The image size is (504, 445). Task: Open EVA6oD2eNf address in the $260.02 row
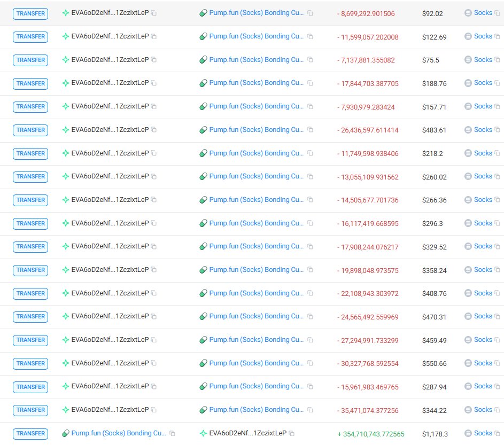tap(110, 176)
